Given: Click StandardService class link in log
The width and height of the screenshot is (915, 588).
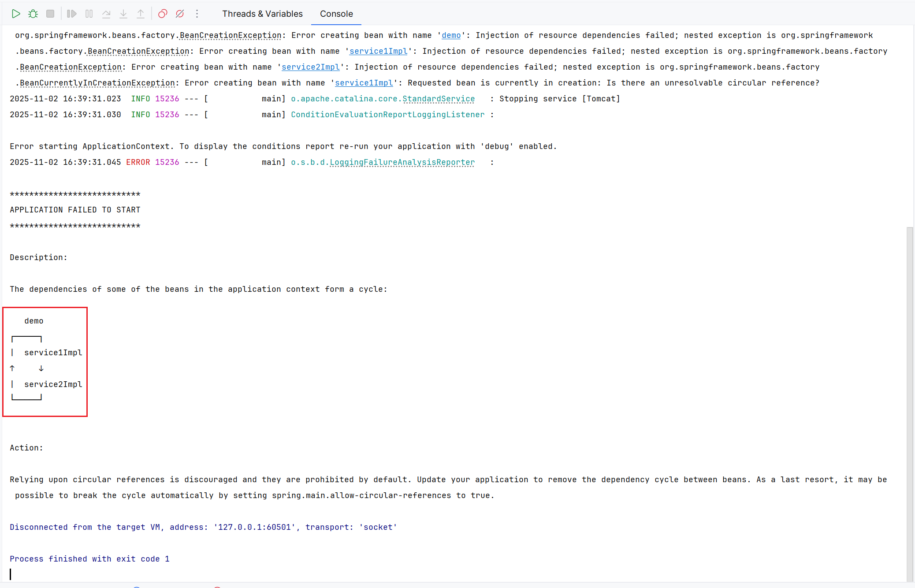Looking at the screenshot, I should point(439,99).
